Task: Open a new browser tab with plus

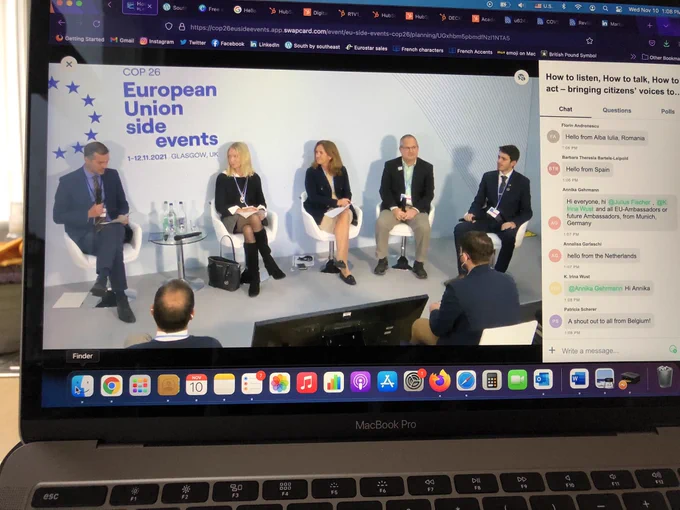Action: point(649,26)
